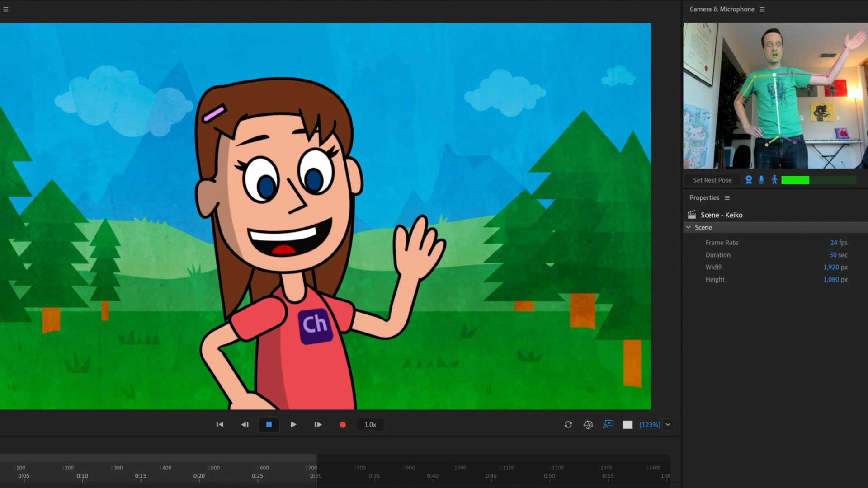Toggle microphone audio input
Image resolution: width=868 pixels, height=488 pixels.
[761, 180]
